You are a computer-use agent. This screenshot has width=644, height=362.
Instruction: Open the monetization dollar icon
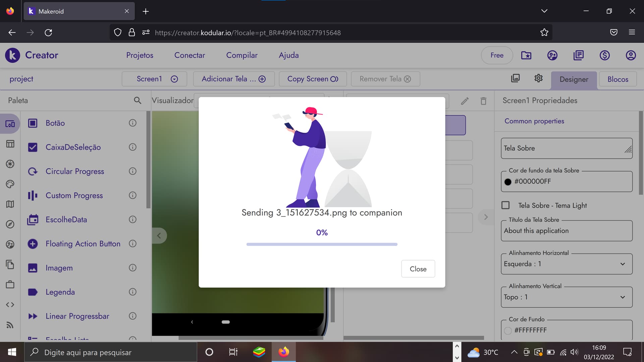pos(605,55)
